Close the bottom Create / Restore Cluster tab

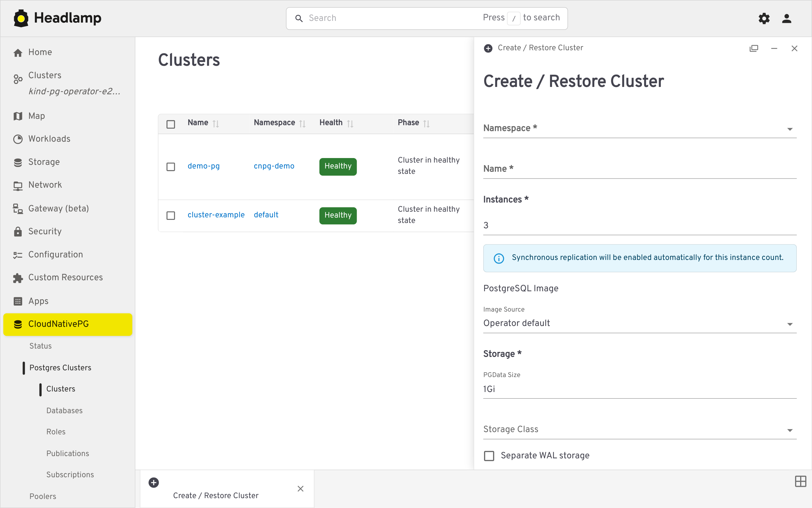click(x=300, y=489)
